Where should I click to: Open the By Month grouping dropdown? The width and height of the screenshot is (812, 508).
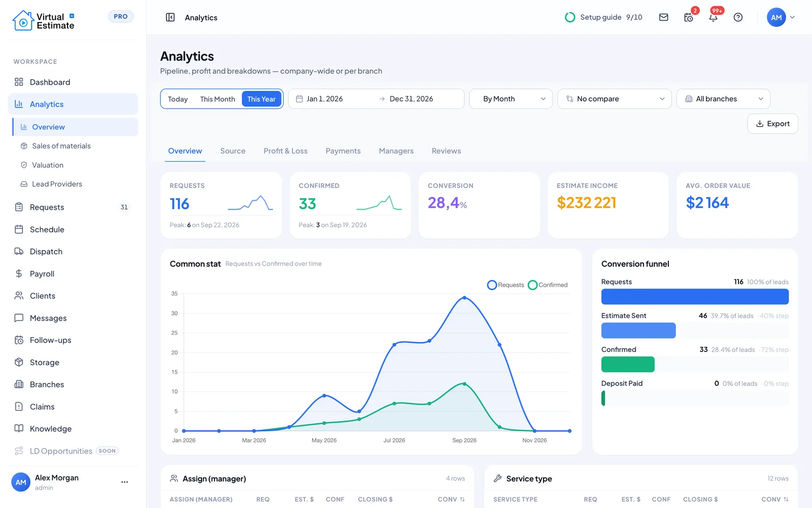511,99
